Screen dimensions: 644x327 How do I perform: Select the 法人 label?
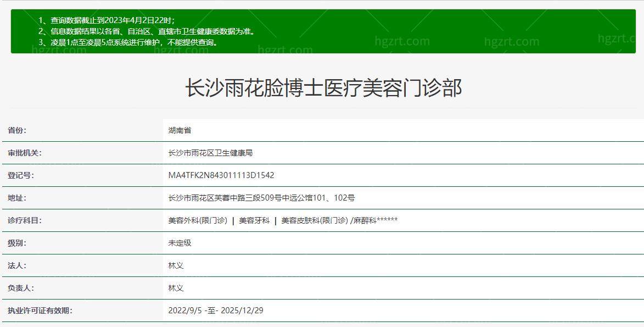17,265
